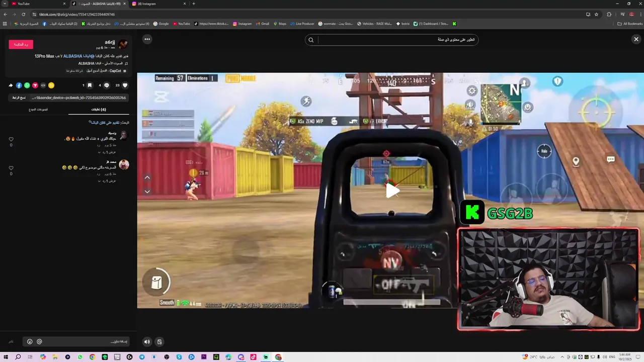Switch to the comments (4) tab
Viewport: 644px width, 362px height.
tap(99, 109)
